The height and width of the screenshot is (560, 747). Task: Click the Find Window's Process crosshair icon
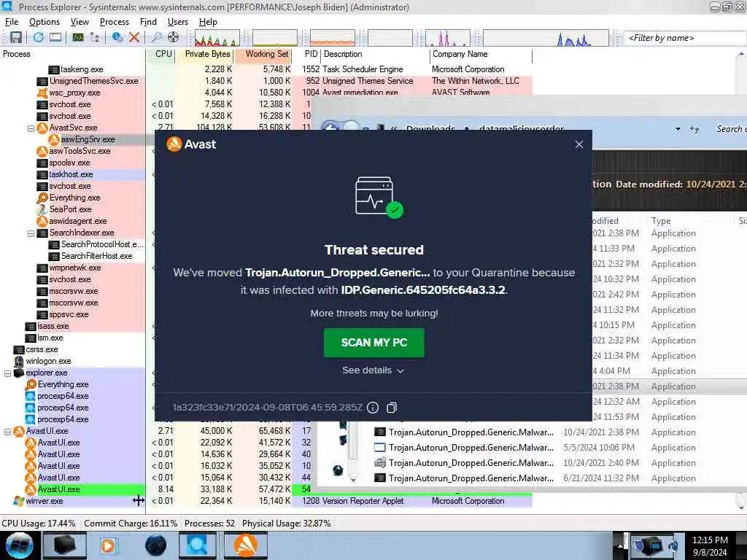[174, 37]
